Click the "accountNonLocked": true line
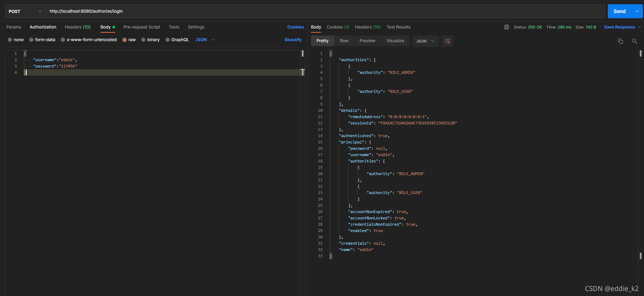 pyautogui.click(x=377, y=218)
